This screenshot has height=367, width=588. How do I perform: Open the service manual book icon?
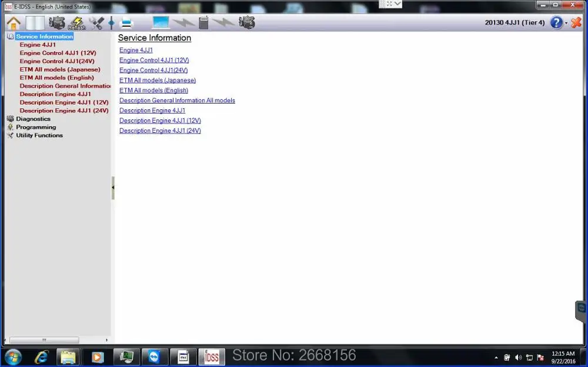click(35, 24)
